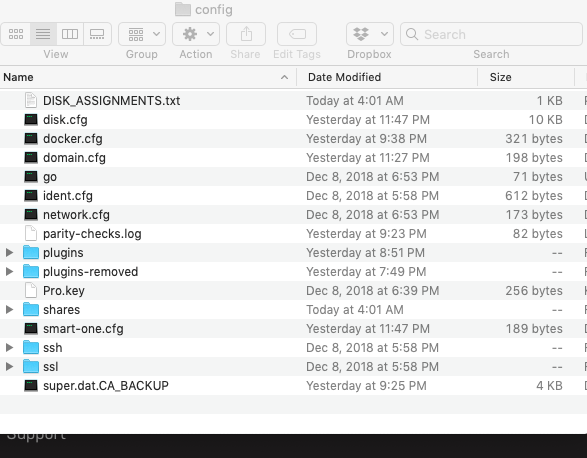Switch to icon view in toolbar
Image resolution: width=587 pixels, height=458 pixels.
point(16,34)
